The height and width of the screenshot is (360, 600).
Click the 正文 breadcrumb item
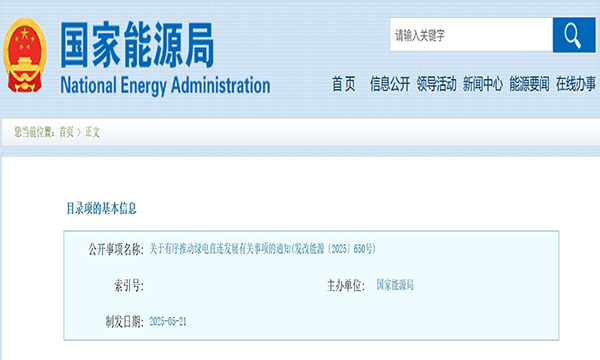coord(92,132)
